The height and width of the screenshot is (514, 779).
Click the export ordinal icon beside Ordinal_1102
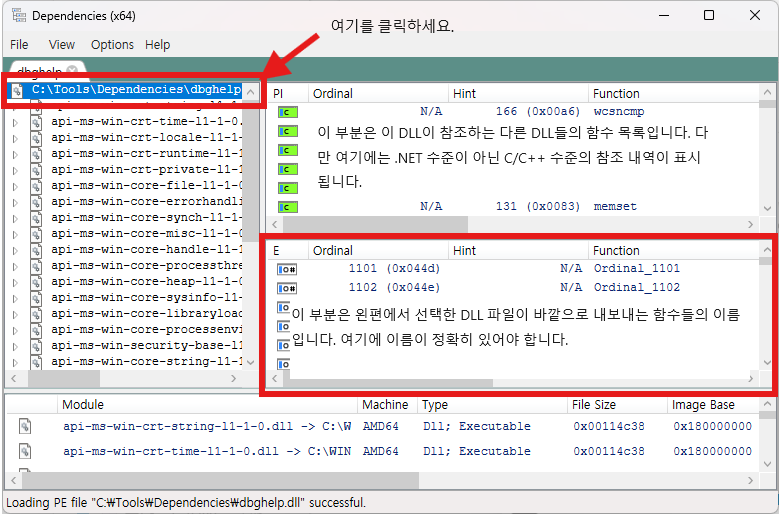coord(287,288)
